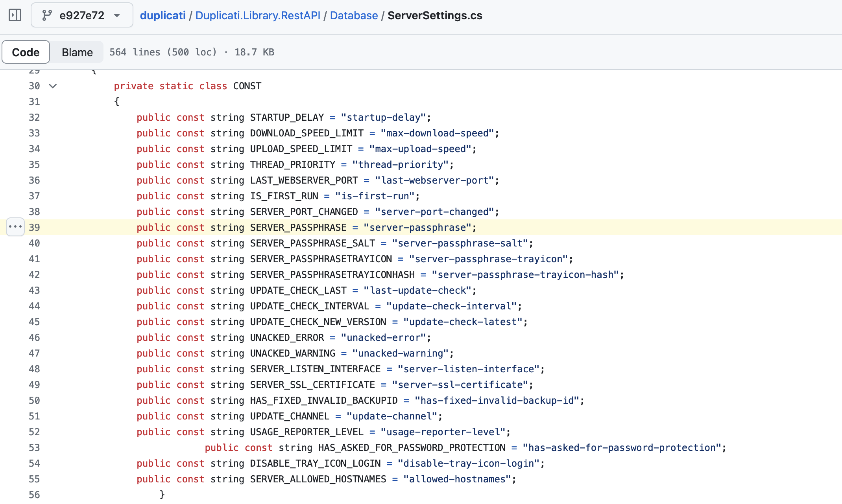Click the "allowed-hostnames" string
This screenshot has height=504, width=842.
(x=457, y=479)
